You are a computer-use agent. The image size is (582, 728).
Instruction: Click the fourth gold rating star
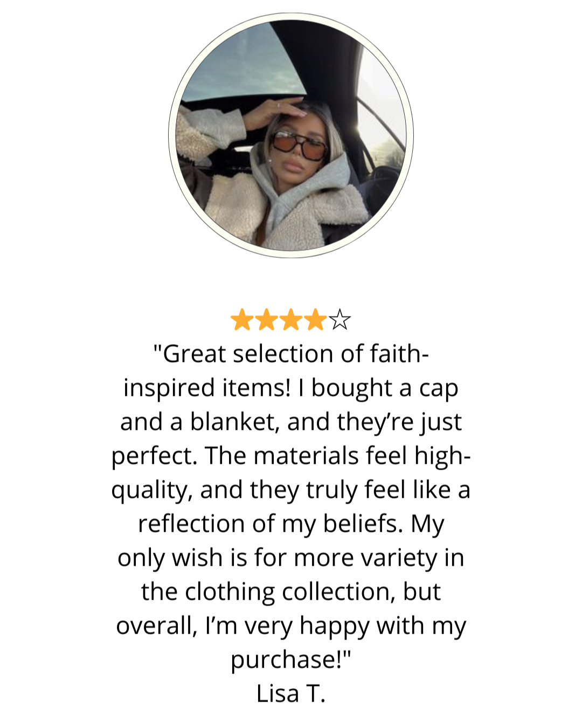pos(315,320)
